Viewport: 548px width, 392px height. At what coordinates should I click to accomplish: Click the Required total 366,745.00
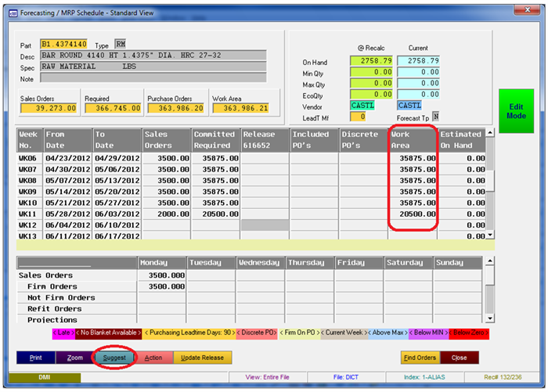click(x=113, y=108)
